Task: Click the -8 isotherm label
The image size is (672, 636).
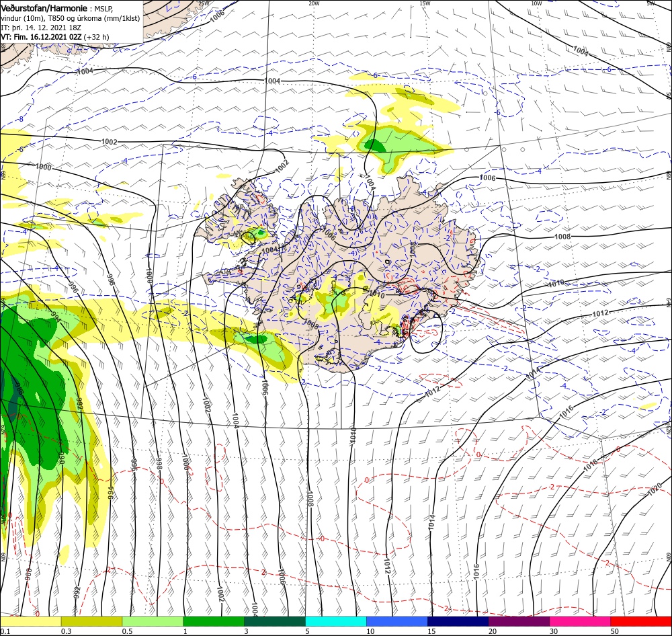Action: [x=21, y=119]
